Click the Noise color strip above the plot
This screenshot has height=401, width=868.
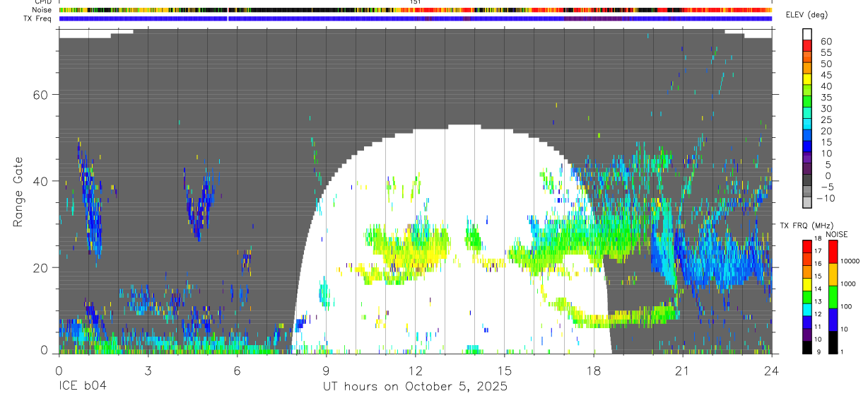(416, 10)
